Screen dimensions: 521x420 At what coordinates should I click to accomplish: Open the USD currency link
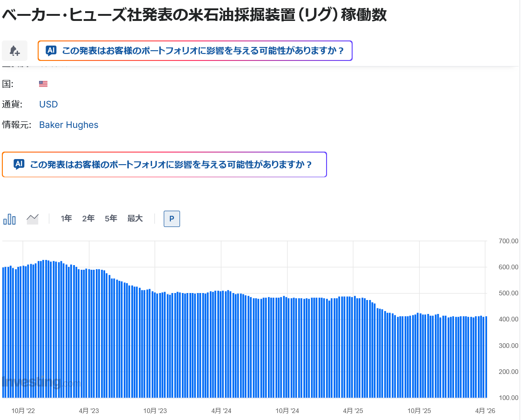(48, 104)
